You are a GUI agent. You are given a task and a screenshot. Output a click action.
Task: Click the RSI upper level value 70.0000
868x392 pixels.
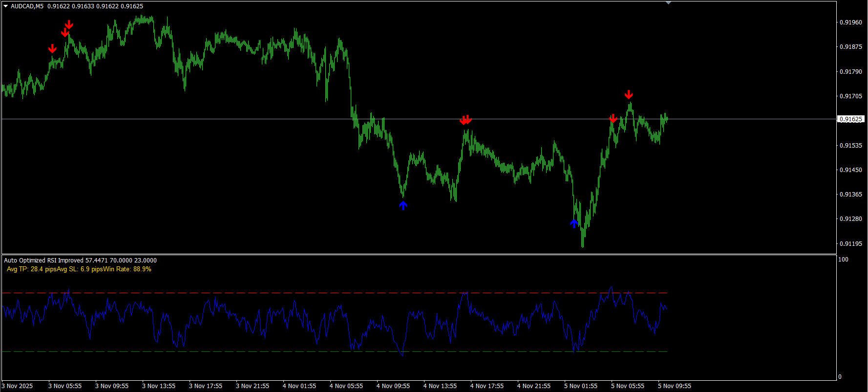click(121, 261)
